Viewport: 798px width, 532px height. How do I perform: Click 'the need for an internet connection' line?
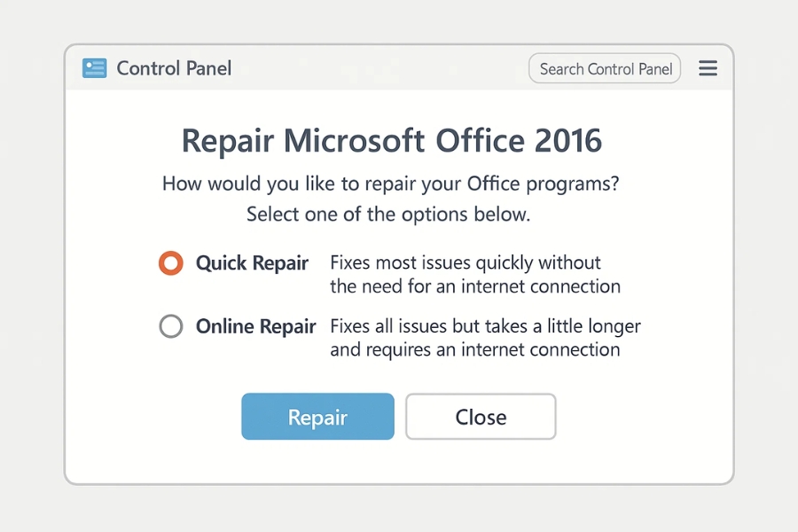click(475, 286)
